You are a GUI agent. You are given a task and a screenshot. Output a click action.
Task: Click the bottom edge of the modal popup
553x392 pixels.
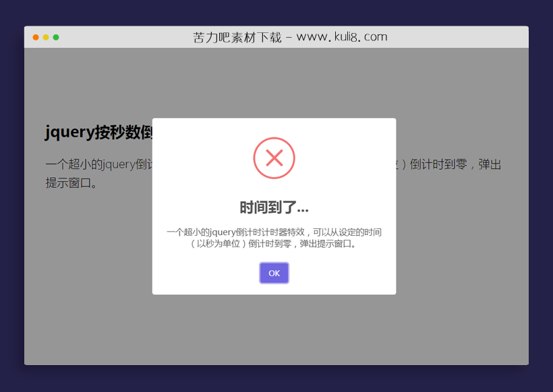[x=274, y=294]
